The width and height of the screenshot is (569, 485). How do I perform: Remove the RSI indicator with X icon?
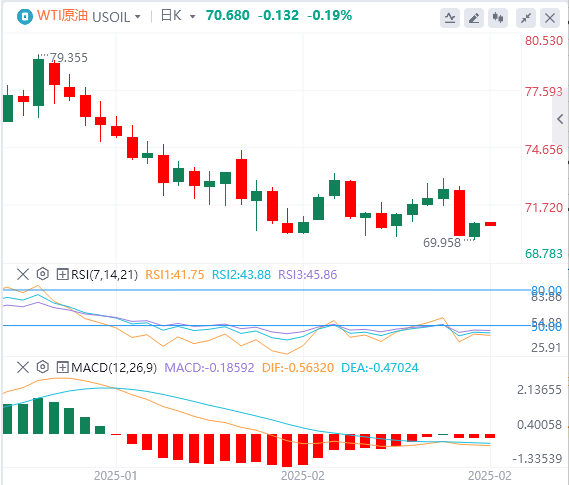click(x=23, y=274)
